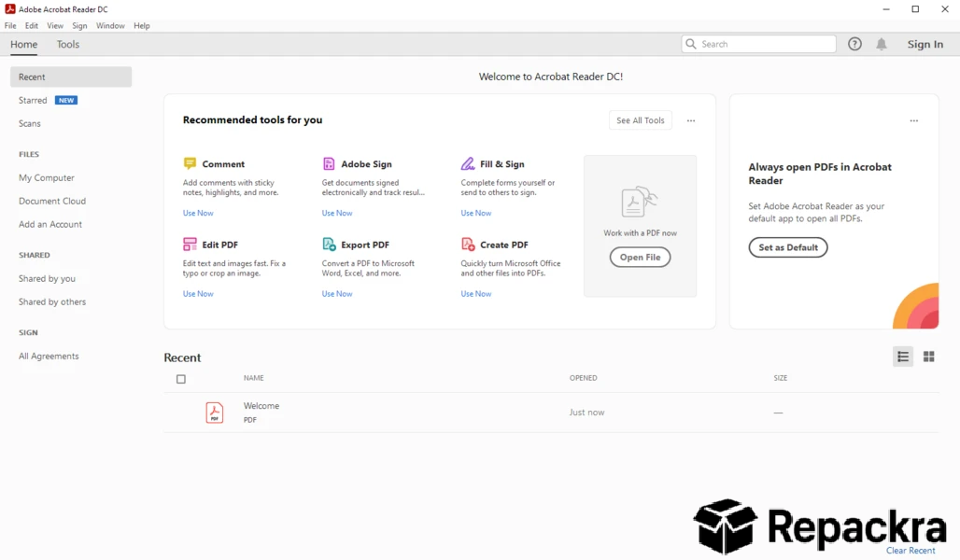This screenshot has width=960, height=560.
Task: Open the Edit menu
Action: point(32,26)
